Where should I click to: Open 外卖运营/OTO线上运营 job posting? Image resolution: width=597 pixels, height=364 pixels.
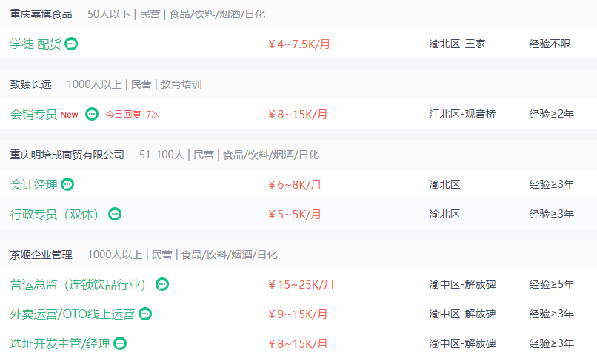[x=73, y=314]
